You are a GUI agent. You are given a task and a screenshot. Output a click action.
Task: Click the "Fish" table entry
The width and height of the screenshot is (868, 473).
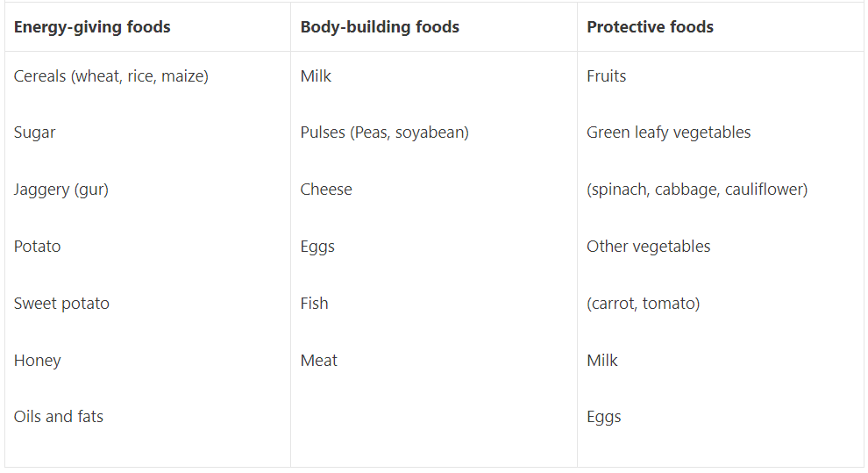click(x=314, y=304)
